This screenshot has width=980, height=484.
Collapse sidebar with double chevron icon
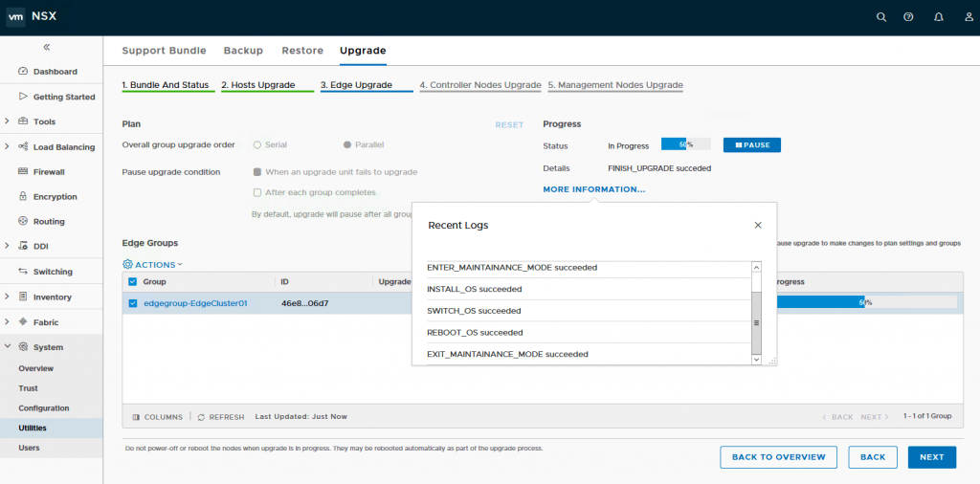coord(46,48)
